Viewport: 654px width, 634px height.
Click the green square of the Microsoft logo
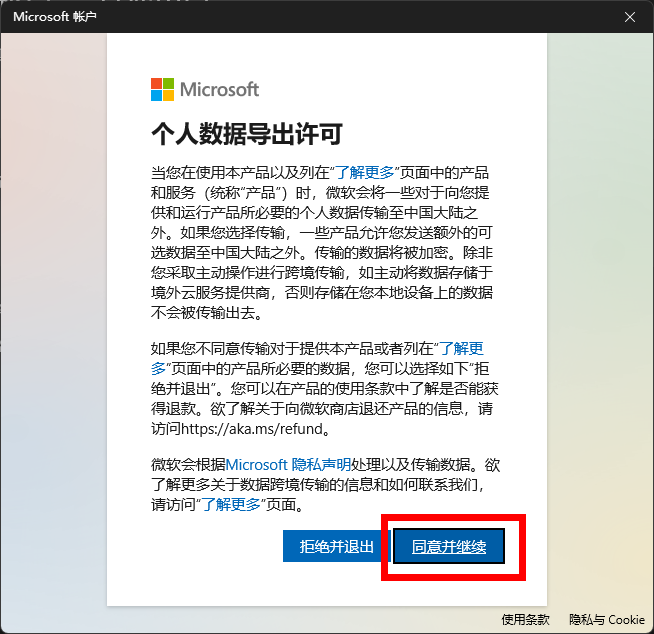pos(168,83)
